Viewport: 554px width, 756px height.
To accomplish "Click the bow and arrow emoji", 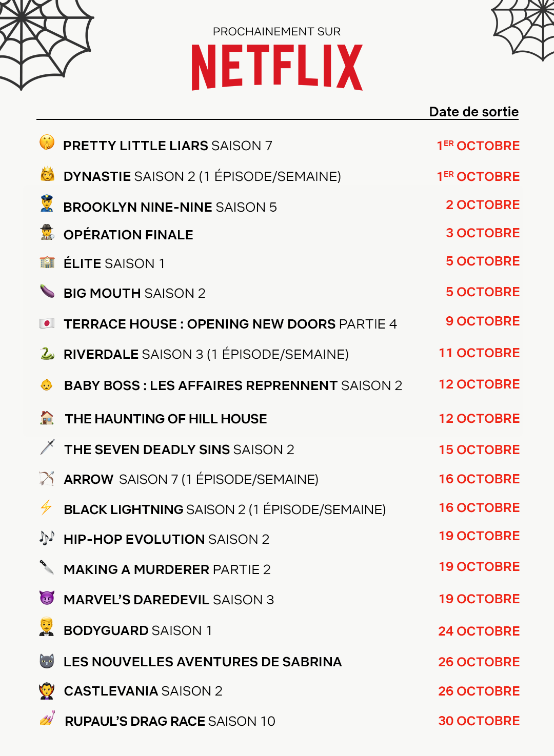I will click(x=47, y=478).
